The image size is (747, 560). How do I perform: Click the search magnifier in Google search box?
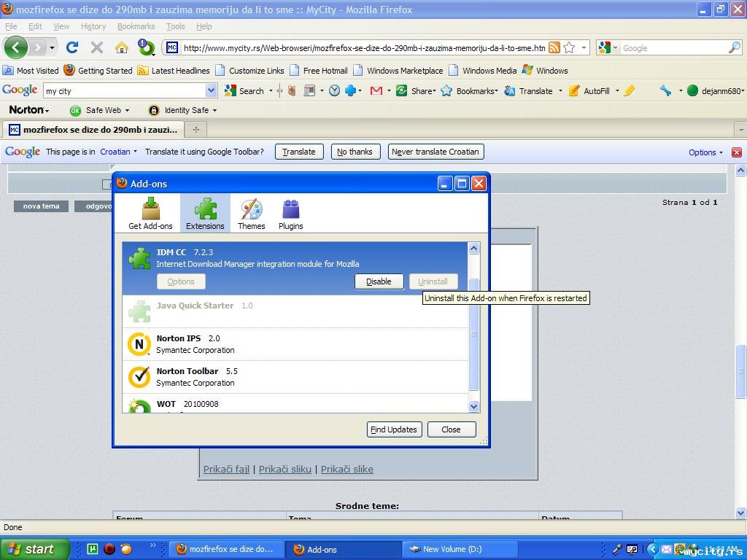[x=735, y=47]
